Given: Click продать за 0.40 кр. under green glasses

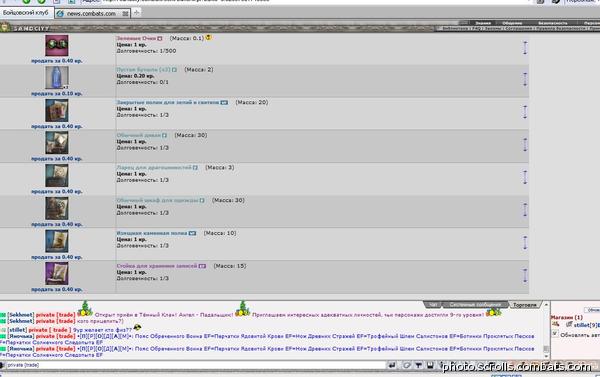Looking at the screenshot, I should point(57,60).
